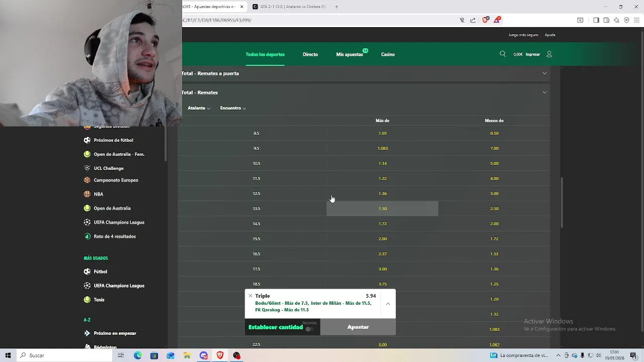Image resolution: width=644 pixels, height=362 pixels.
Task: Open the Brave wallet icon
Action: pyautogui.click(x=606, y=20)
